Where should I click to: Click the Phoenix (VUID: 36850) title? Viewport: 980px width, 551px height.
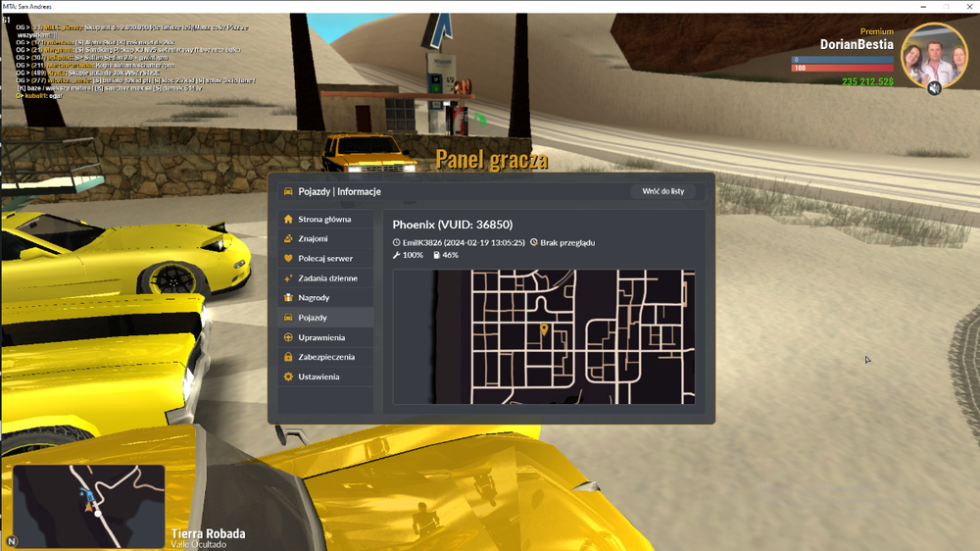453,225
